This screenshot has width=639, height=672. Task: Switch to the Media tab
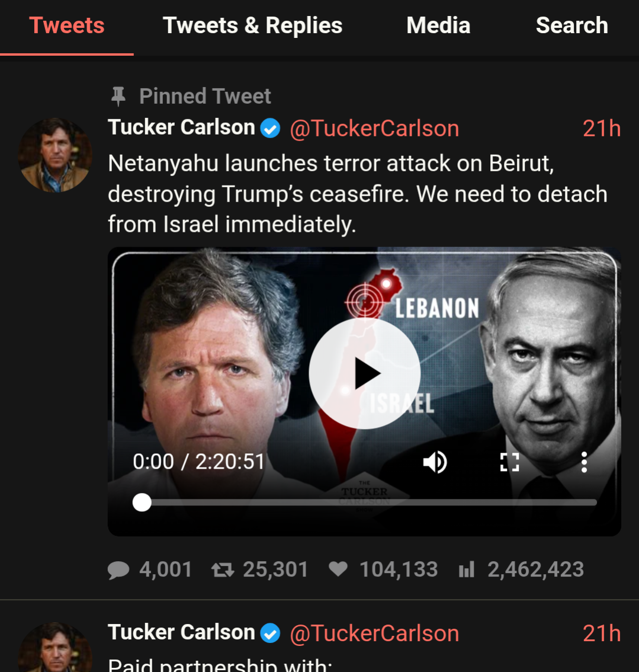point(438,25)
